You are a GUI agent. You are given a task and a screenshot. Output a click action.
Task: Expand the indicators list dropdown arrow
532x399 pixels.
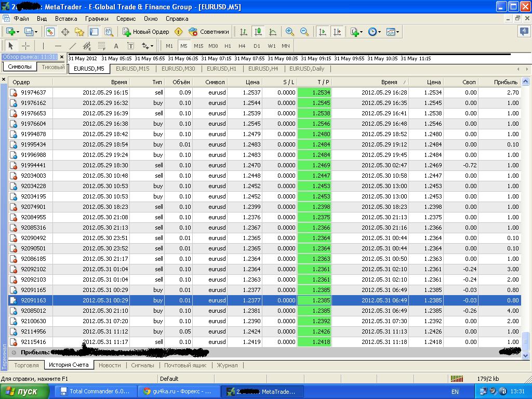[362, 32]
